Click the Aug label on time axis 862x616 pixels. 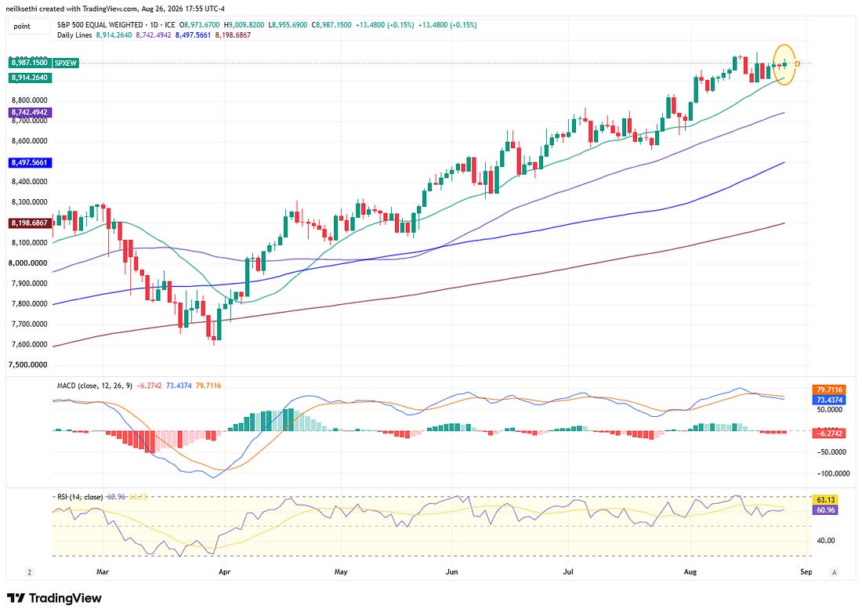(690, 572)
